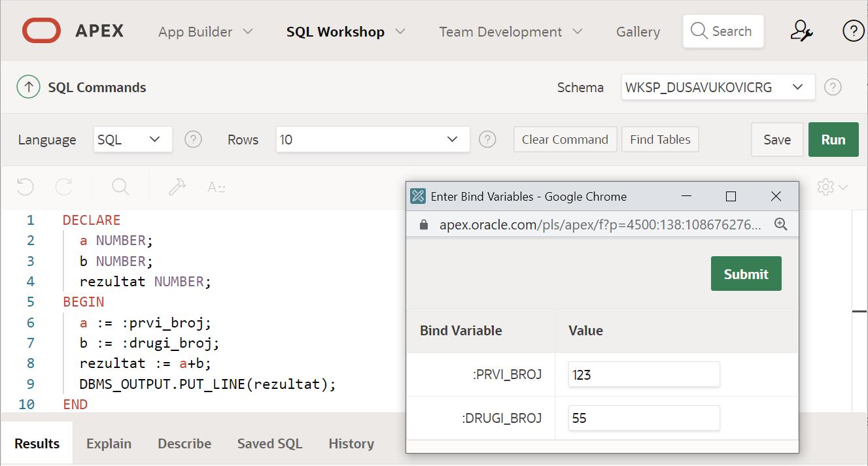Open the Rows count dropdown
The width and height of the screenshot is (868, 466).
click(x=372, y=139)
